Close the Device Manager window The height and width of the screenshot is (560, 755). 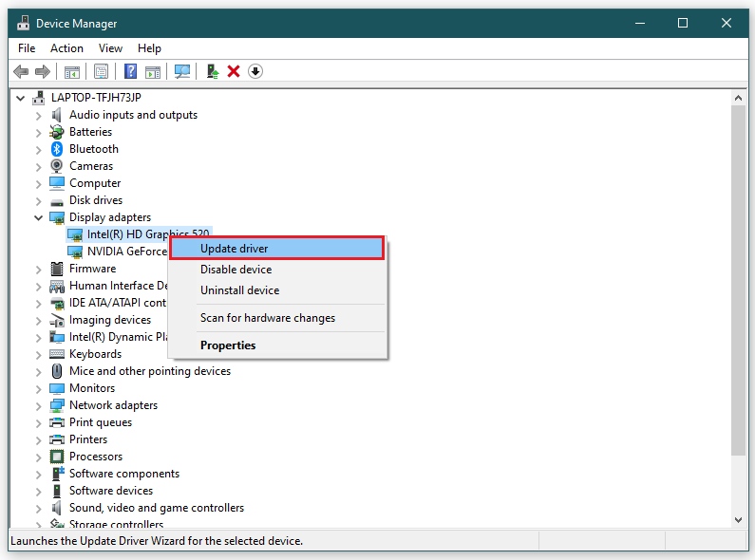coord(727,23)
